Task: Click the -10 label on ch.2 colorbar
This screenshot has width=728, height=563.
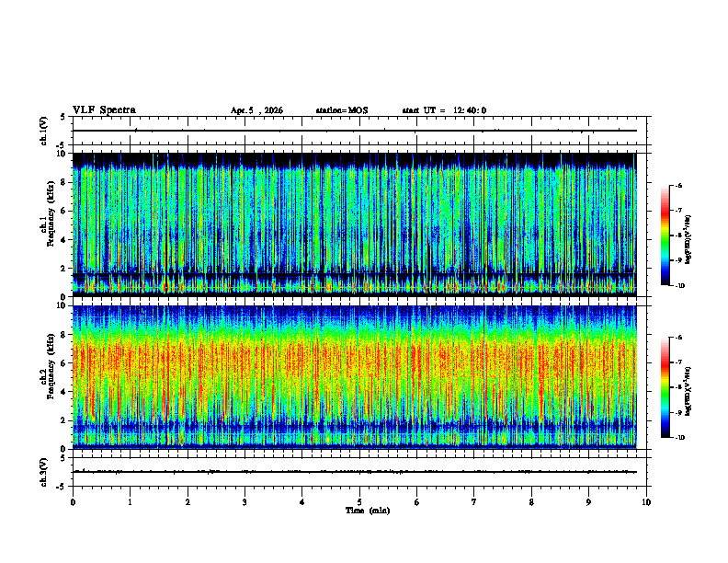Action: point(679,438)
